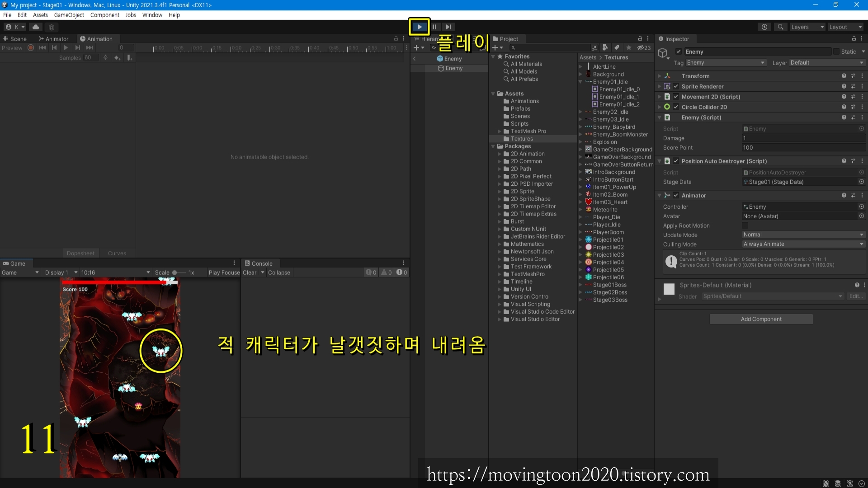This screenshot has height=488, width=868.
Task: Jump to last animation keyframe
Action: [90, 48]
